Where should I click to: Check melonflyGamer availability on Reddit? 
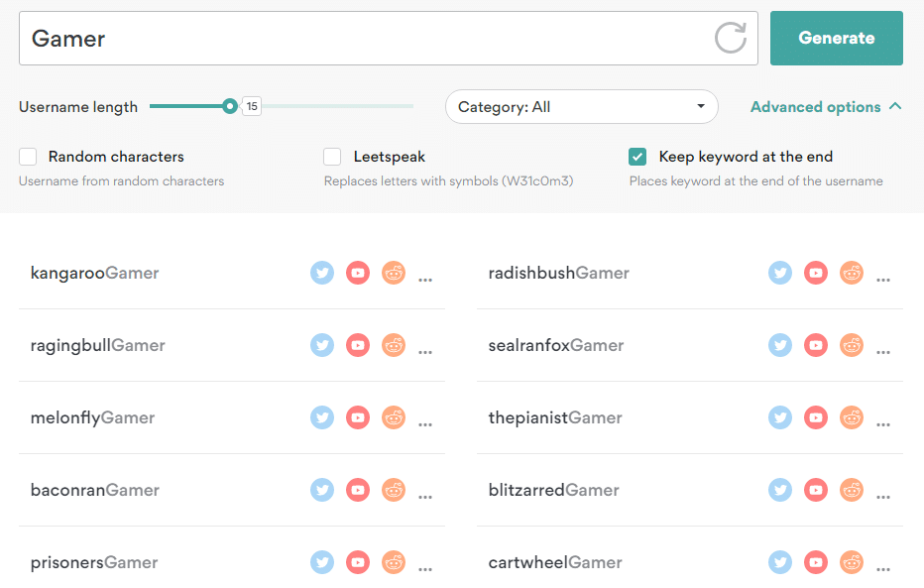tap(394, 417)
